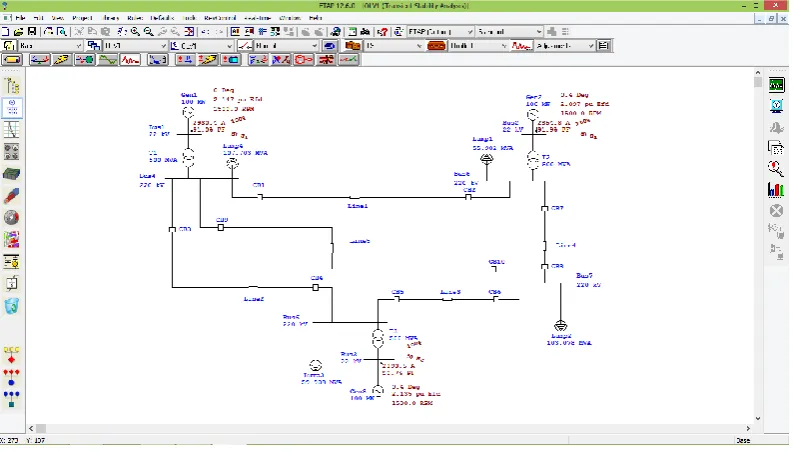Open the Help menu
793x452 pixels.
(316, 18)
